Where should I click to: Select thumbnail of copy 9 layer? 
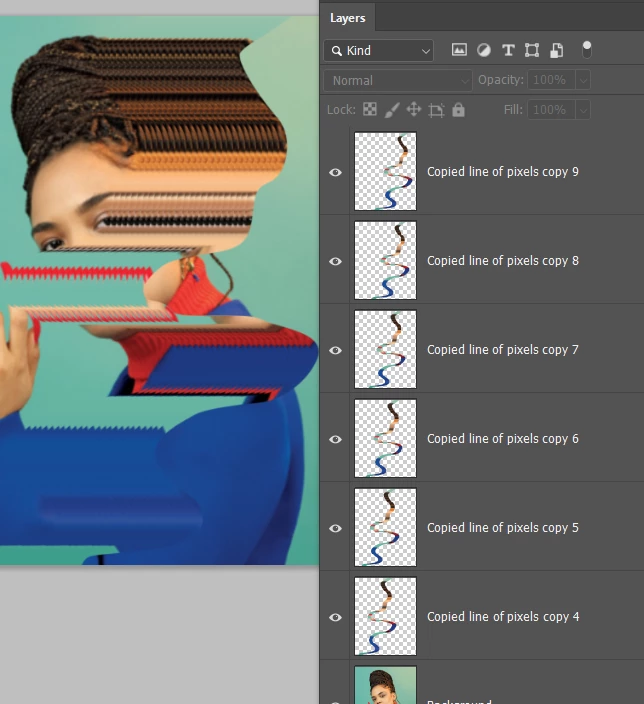(x=385, y=171)
